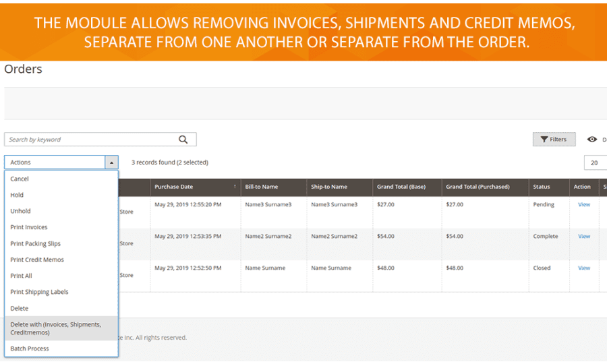Choose Print Shipping Labels action
The width and height of the screenshot is (607, 364).
tap(39, 292)
